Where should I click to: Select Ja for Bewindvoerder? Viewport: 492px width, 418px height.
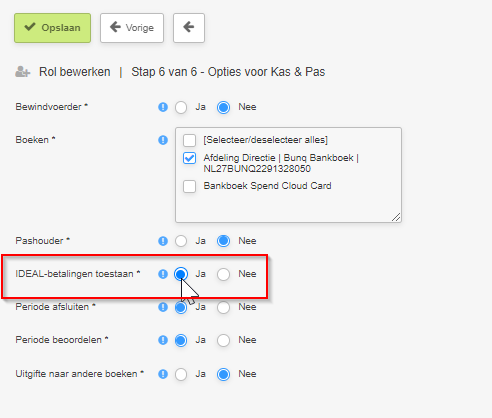click(x=181, y=107)
